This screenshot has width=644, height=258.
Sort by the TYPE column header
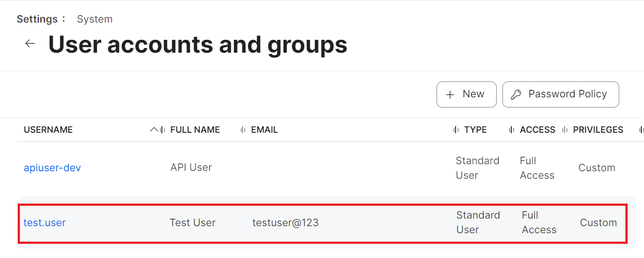point(475,130)
